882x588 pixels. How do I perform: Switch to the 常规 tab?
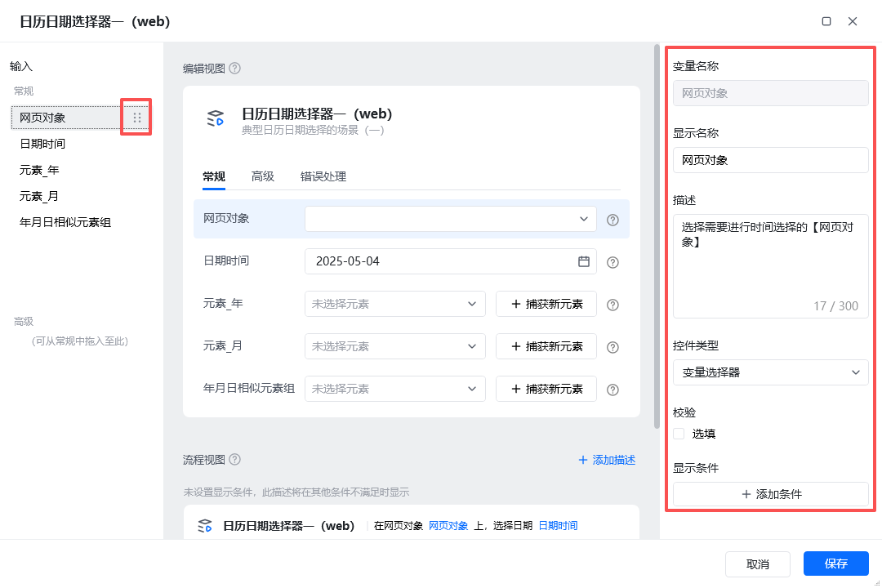point(214,176)
